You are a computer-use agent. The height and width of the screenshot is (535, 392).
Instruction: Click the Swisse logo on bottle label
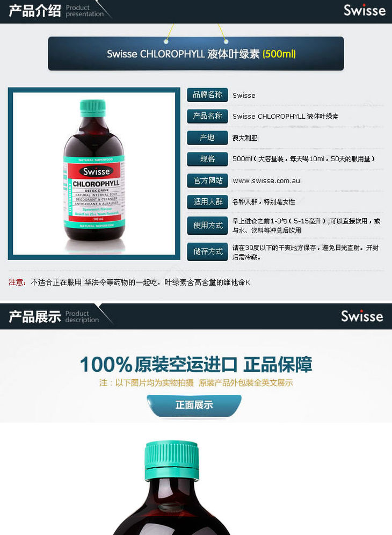pyautogui.click(x=96, y=171)
